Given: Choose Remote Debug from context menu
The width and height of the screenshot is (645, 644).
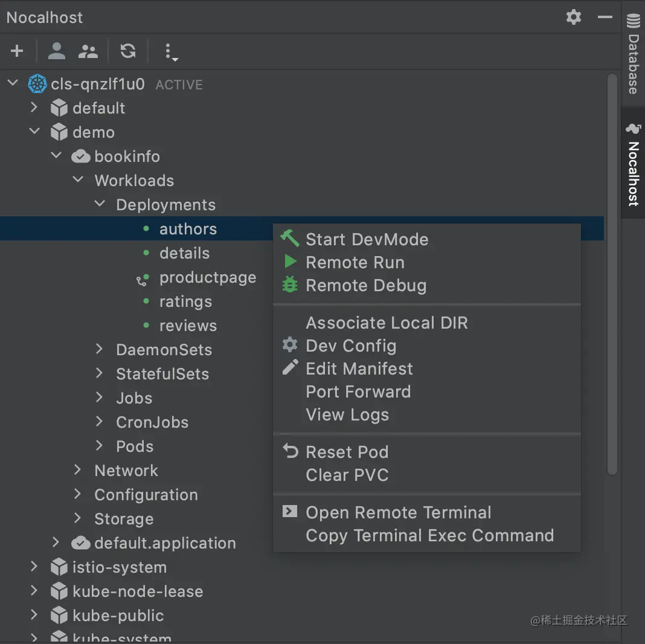Looking at the screenshot, I should click(x=426, y=286).
